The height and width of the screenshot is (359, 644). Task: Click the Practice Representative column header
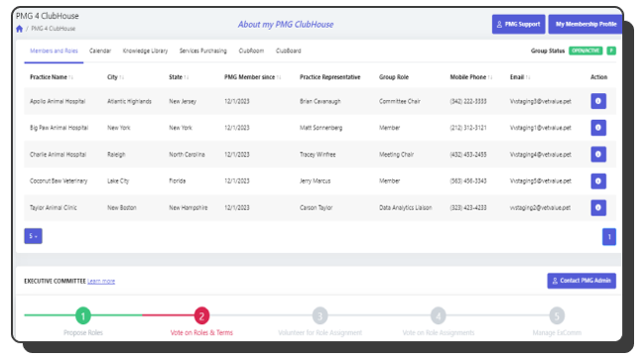[x=329, y=77]
